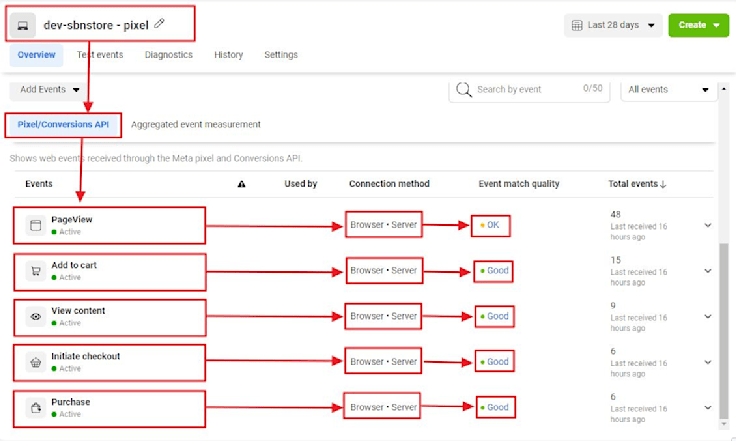Viewport: 736px width, 441px height.
Task: Click the magnifier search icon
Action: (x=464, y=89)
